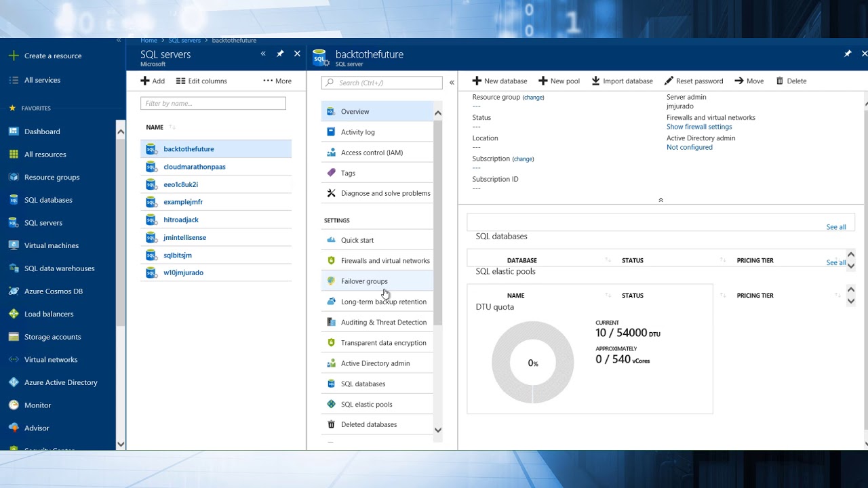Click the All resources grid icon
The image size is (868, 488).
14,154
